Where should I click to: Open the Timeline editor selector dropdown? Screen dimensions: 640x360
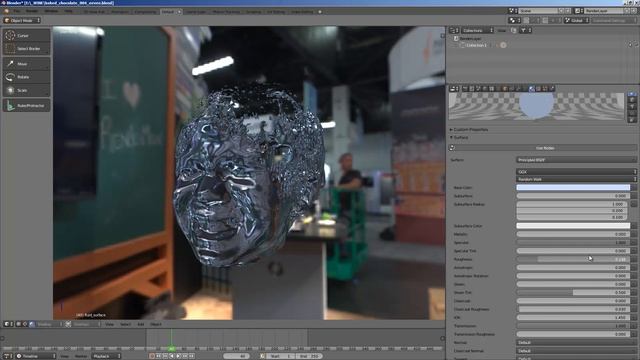pos(35,356)
